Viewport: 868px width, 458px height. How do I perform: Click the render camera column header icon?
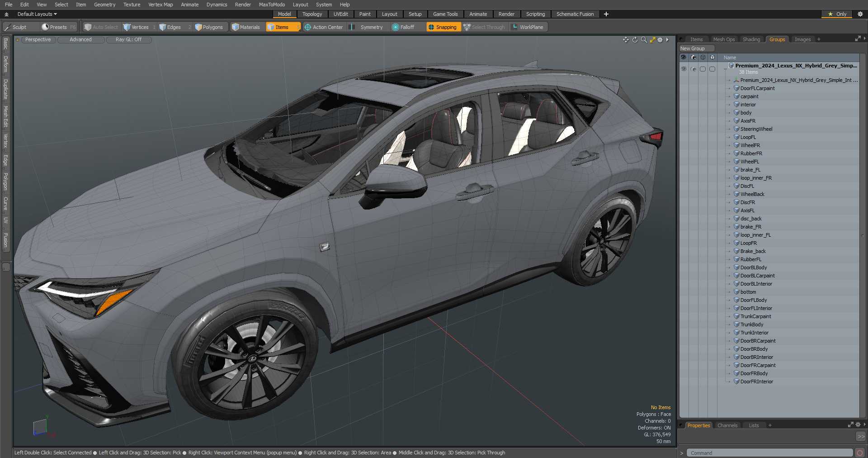[x=693, y=57]
